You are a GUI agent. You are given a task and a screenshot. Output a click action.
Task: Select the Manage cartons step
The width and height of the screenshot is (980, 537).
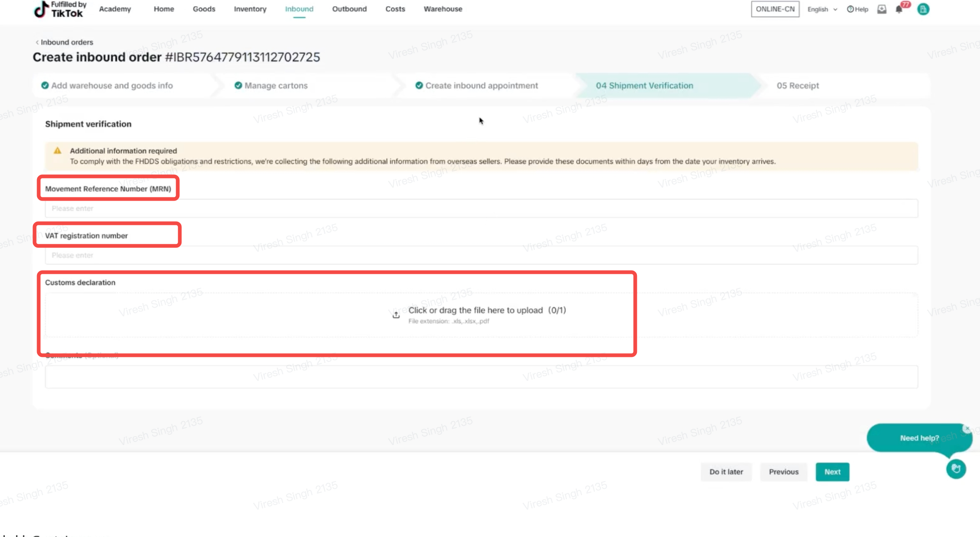[276, 86]
